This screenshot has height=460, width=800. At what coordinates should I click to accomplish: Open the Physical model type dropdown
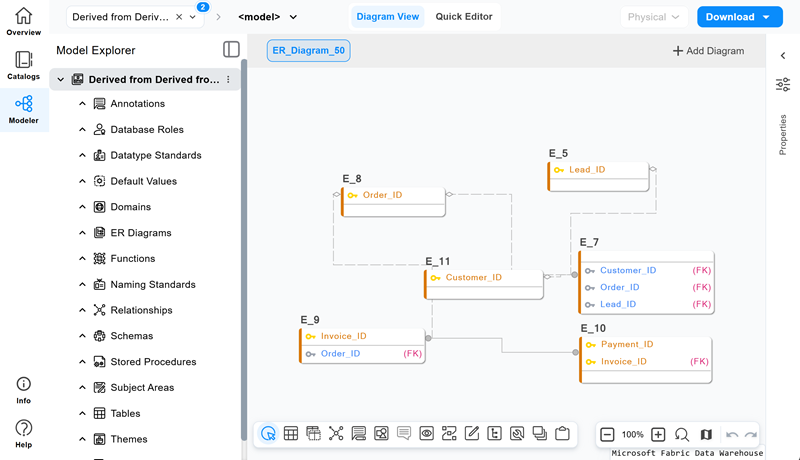click(654, 17)
